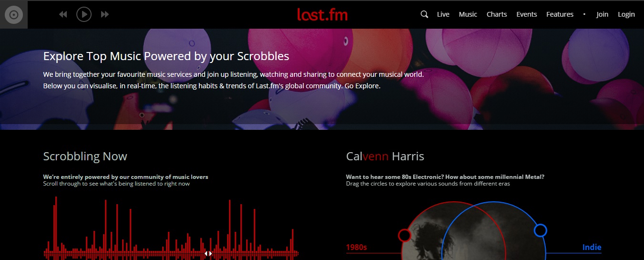Screen dimensions: 644x260
Task: Open the Events menu item
Action: (x=527, y=14)
